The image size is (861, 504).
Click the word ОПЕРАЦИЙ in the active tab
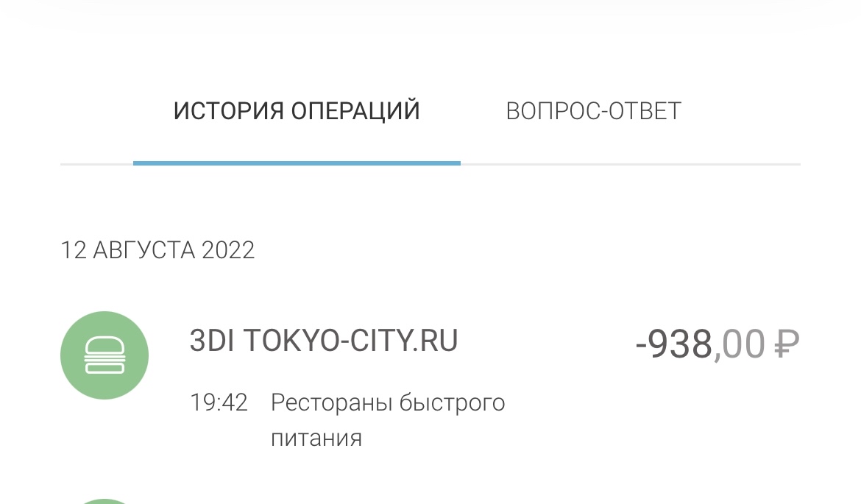pyautogui.click(x=355, y=111)
